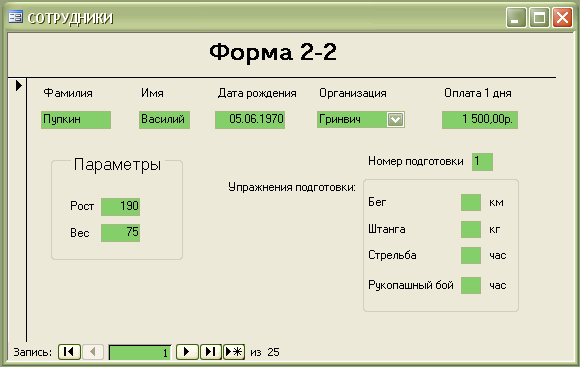
Task: Select the record selector arrow
Action: [x=18, y=85]
